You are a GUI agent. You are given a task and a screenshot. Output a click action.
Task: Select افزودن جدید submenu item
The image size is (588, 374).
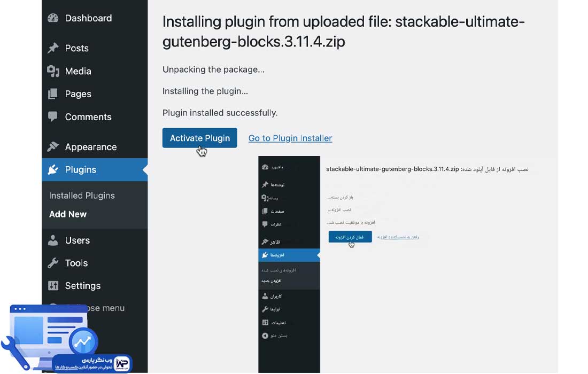click(272, 280)
